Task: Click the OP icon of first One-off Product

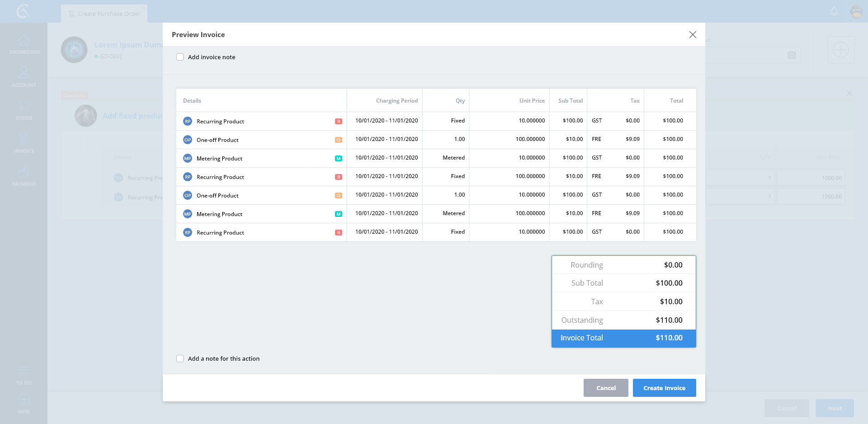Action: pyautogui.click(x=187, y=140)
